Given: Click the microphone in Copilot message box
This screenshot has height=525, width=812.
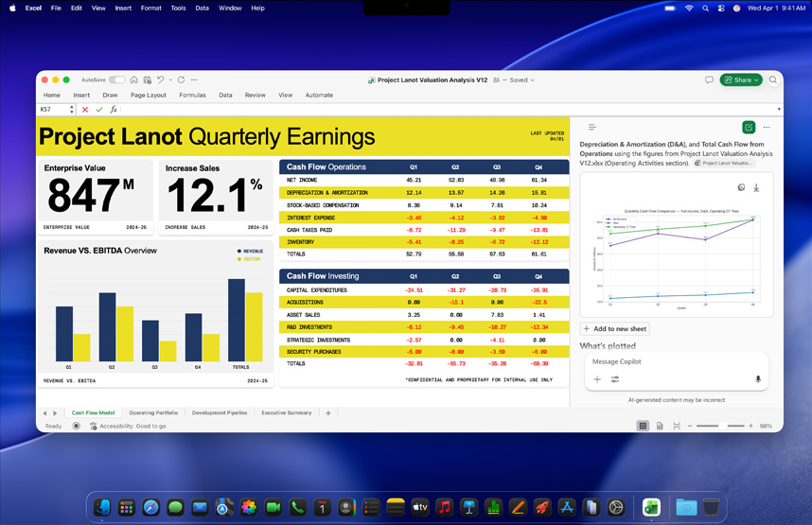Looking at the screenshot, I should (x=757, y=379).
